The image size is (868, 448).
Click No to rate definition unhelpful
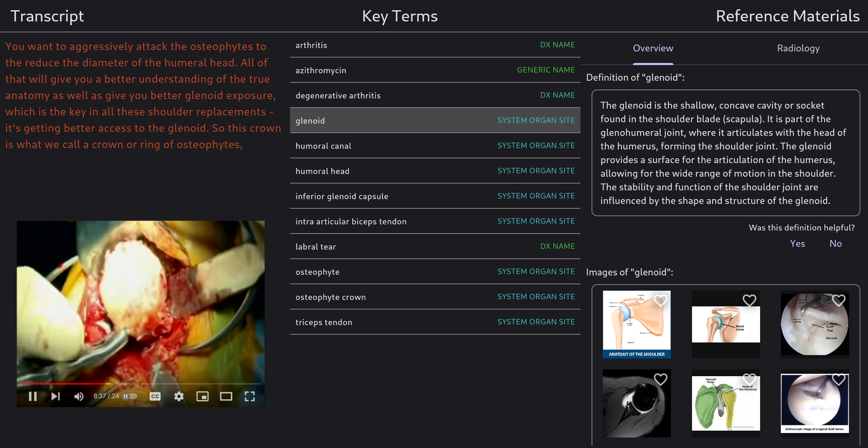point(835,243)
